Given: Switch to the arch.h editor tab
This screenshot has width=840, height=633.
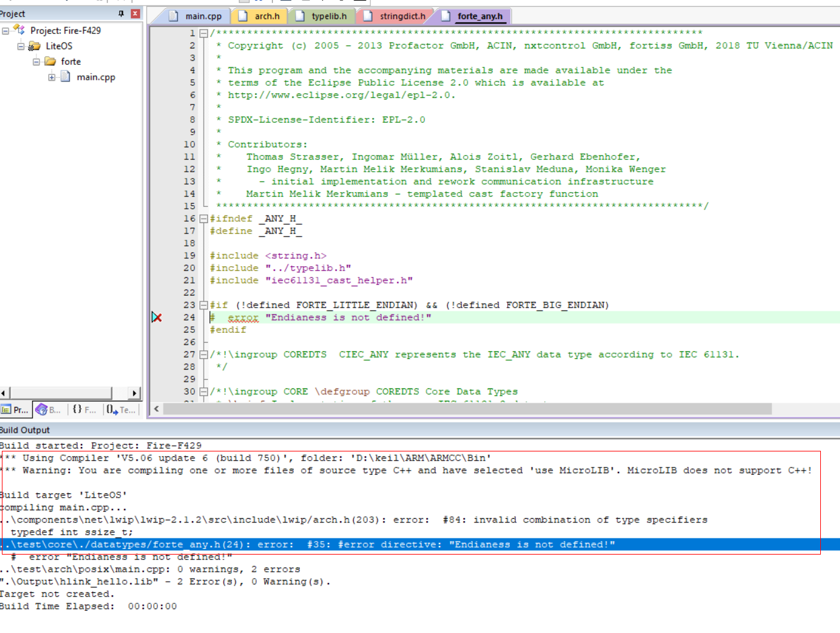Looking at the screenshot, I should [259, 16].
